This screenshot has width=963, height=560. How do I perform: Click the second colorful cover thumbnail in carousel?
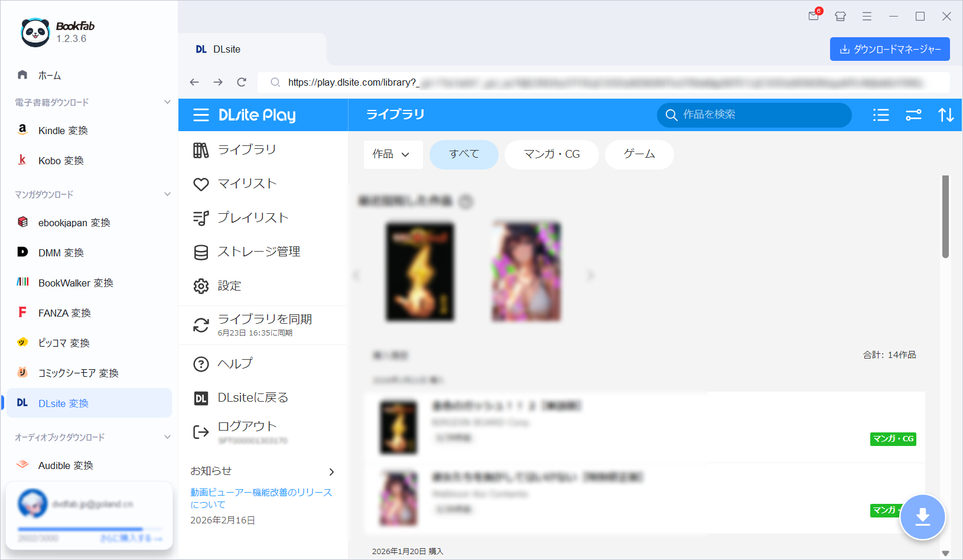pos(526,272)
